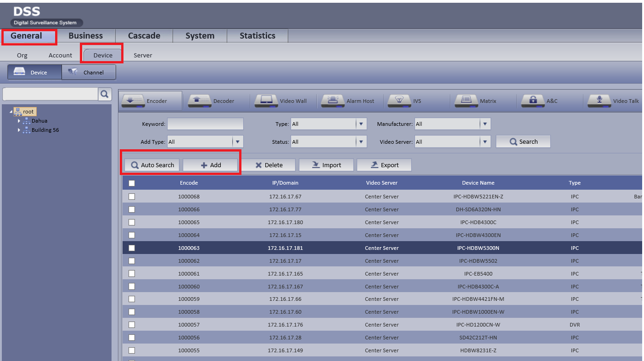The width and height of the screenshot is (644, 361).
Task: Open the Type filter dropdown
Action: [x=361, y=124]
